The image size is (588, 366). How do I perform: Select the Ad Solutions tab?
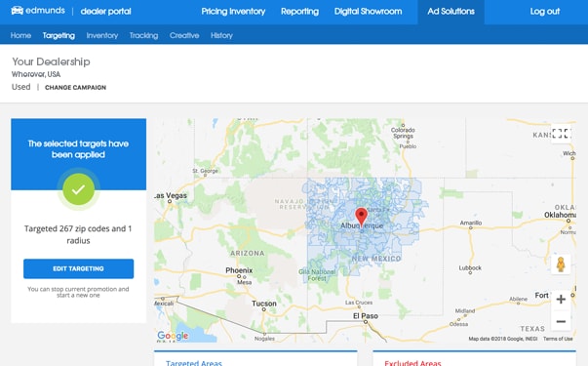click(x=451, y=12)
